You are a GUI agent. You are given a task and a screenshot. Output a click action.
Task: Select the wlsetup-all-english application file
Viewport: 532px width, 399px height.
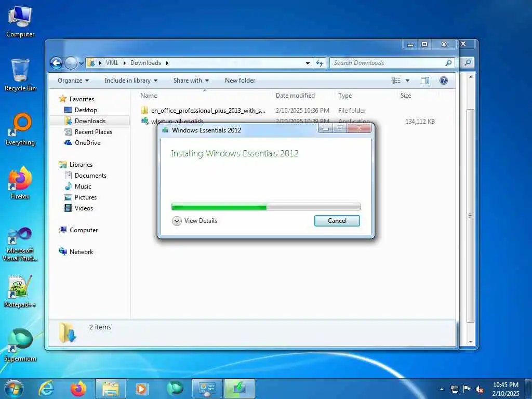tap(178, 121)
